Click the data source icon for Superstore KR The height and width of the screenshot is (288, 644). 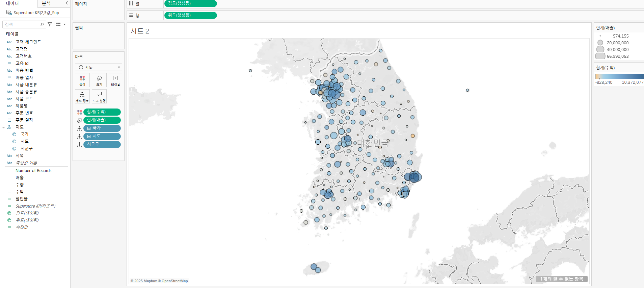pyautogui.click(x=9, y=13)
